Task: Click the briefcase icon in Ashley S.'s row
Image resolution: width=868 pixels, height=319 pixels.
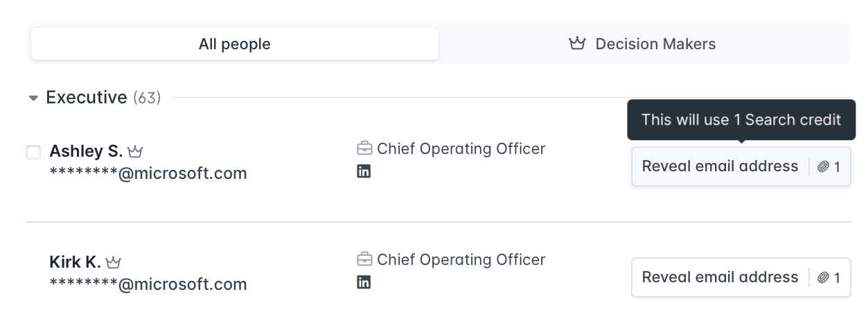Action: 364,148
